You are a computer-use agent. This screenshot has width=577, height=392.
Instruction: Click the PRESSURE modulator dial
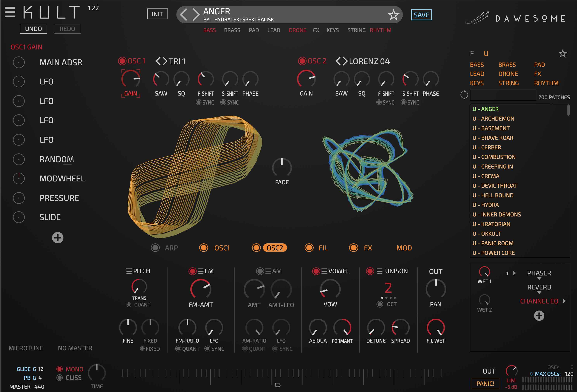tap(19, 198)
